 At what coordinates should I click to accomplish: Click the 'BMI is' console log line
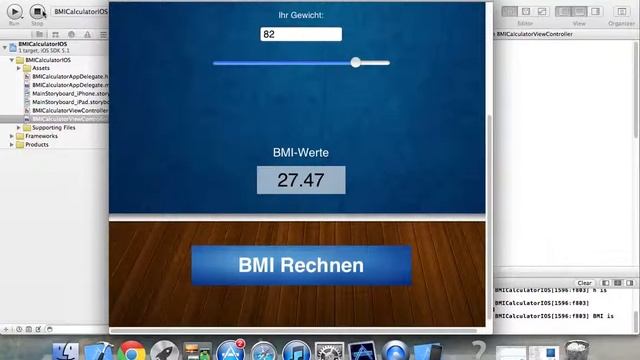pos(554,316)
